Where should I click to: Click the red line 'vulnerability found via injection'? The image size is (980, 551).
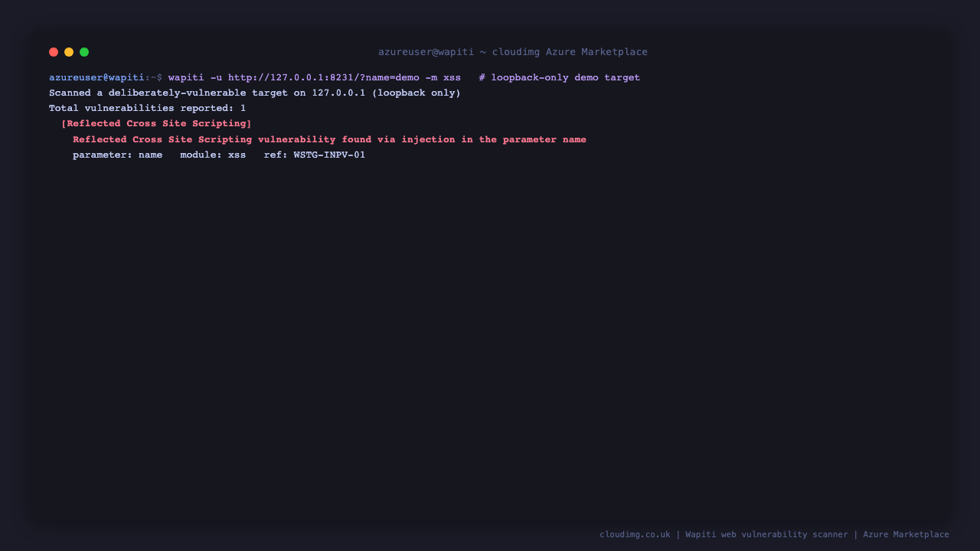click(x=329, y=139)
